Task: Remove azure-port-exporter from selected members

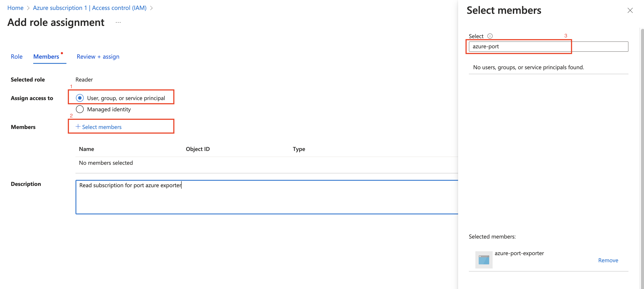Action: [608, 260]
